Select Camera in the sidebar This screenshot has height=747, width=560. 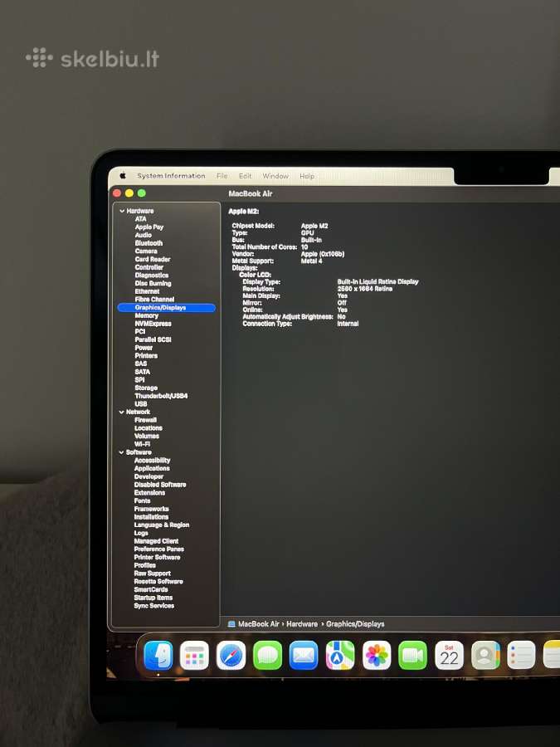click(x=146, y=251)
